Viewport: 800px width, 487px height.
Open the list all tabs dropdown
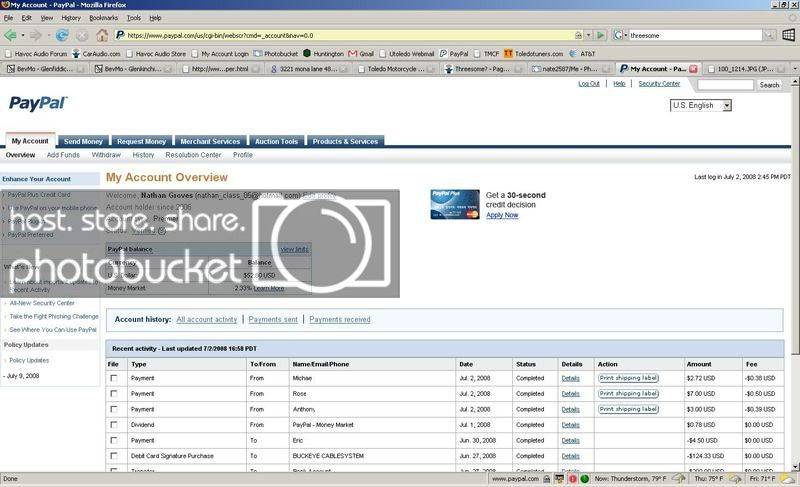tap(794, 68)
